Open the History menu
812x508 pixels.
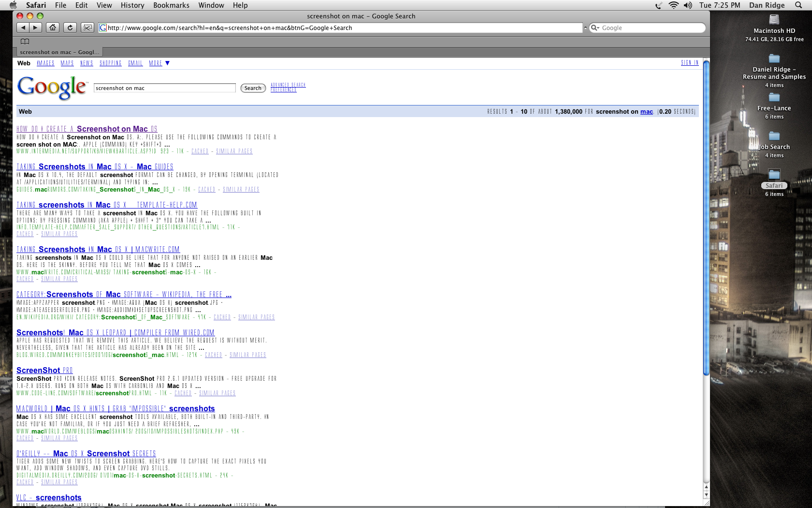pos(132,5)
